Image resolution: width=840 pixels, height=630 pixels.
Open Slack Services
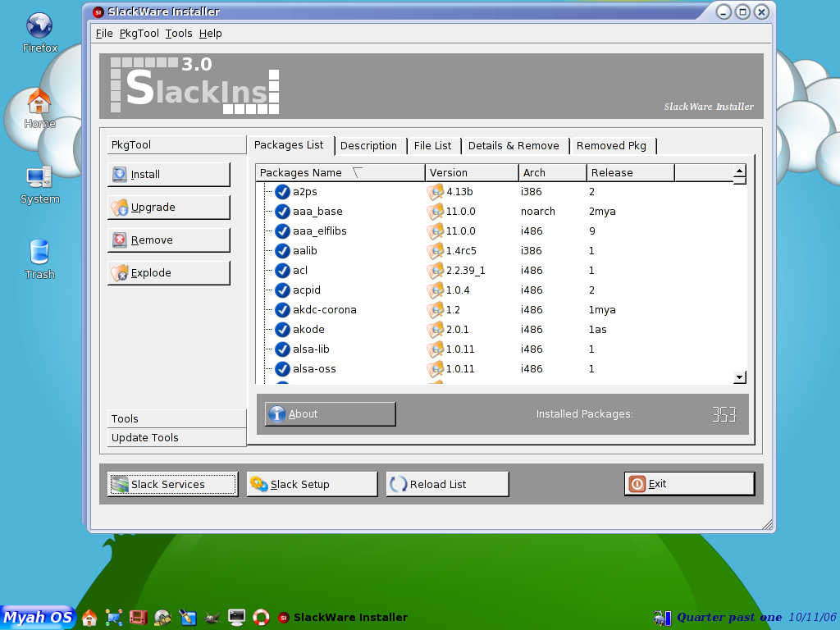tap(172, 484)
